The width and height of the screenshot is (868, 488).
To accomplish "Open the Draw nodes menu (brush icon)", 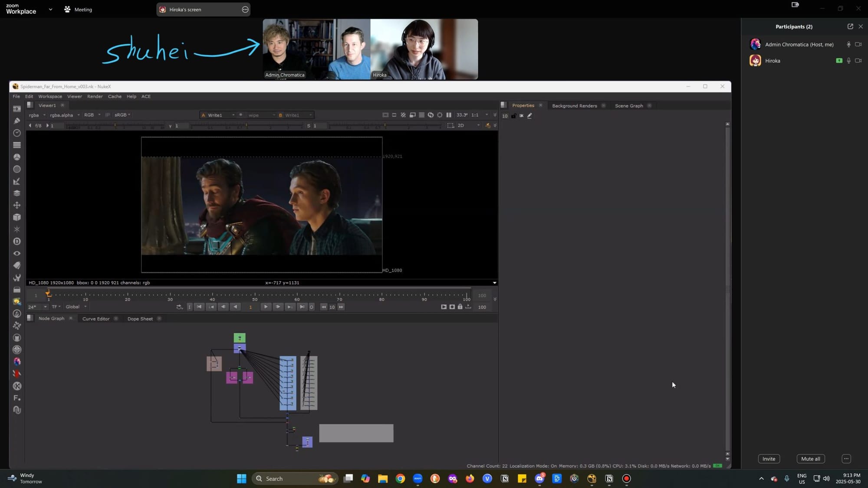I will click(x=17, y=121).
